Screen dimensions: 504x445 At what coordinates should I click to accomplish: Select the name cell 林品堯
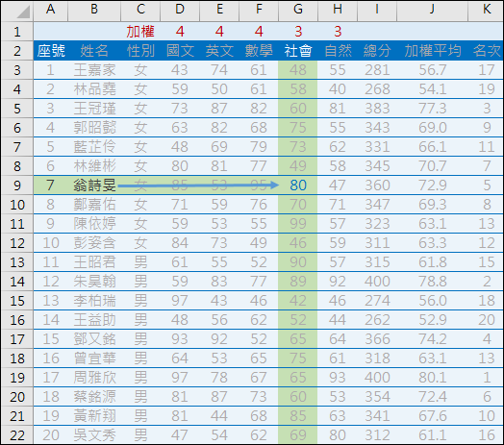(x=94, y=89)
